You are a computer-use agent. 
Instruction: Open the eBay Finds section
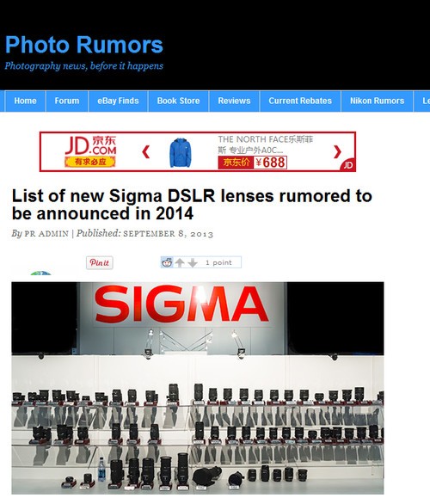(118, 101)
